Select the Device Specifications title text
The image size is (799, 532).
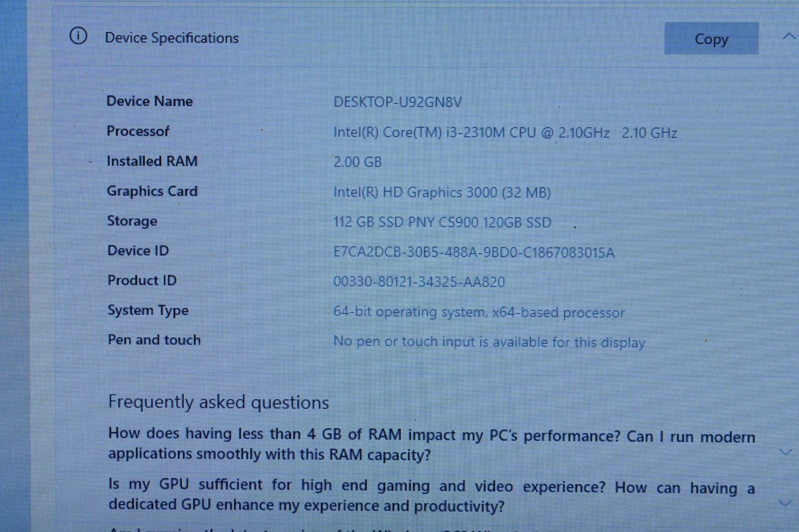click(x=172, y=37)
